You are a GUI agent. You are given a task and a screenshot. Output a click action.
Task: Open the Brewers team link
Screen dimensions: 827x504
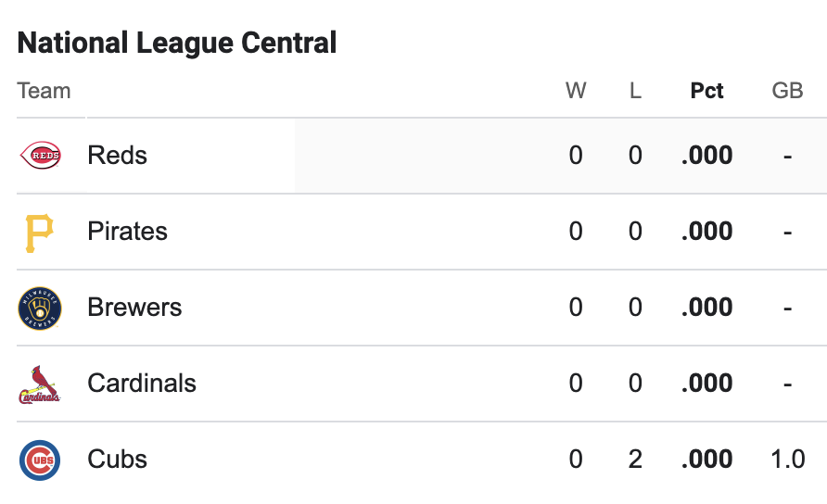pos(134,307)
